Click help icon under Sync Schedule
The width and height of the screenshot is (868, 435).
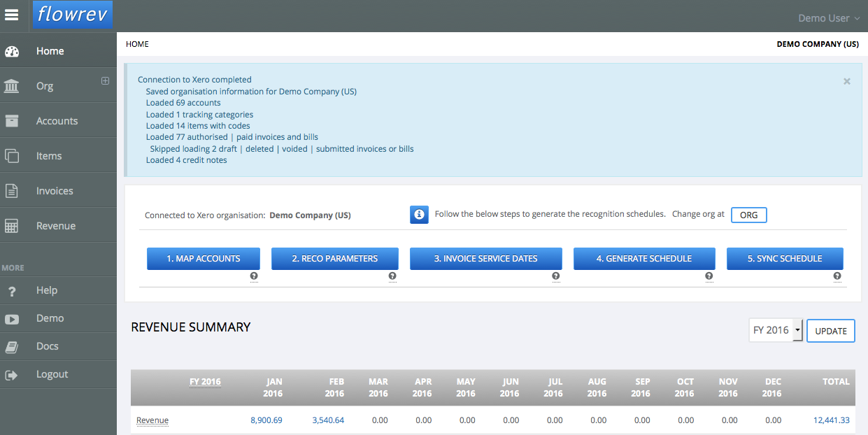pyautogui.click(x=837, y=276)
